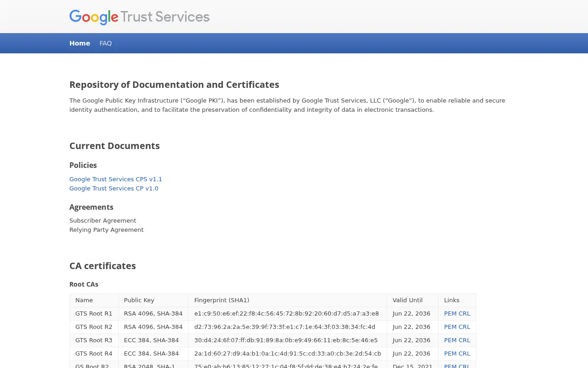The height and width of the screenshot is (368, 588).
Task: Click the Policies subheading
Action: coord(83,165)
